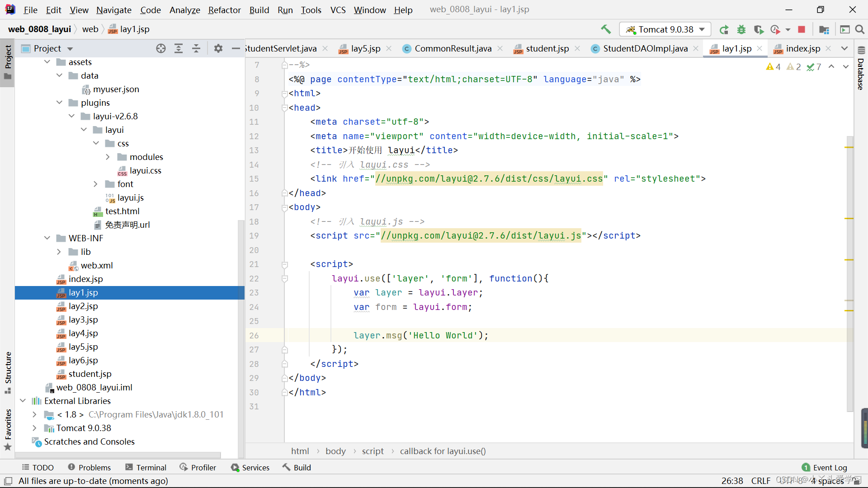
Task: Open the File menu
Action: click(x=30, y=10)
